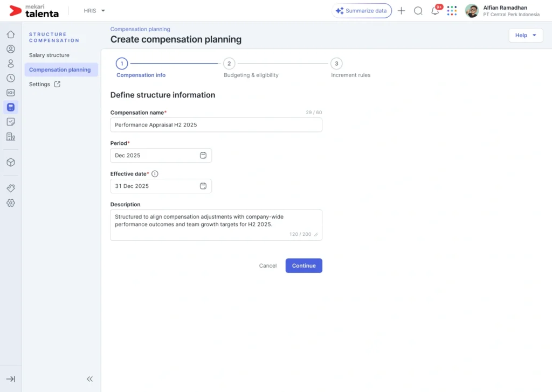
Task: Click the Summarize data button
Action: point(362,11)
